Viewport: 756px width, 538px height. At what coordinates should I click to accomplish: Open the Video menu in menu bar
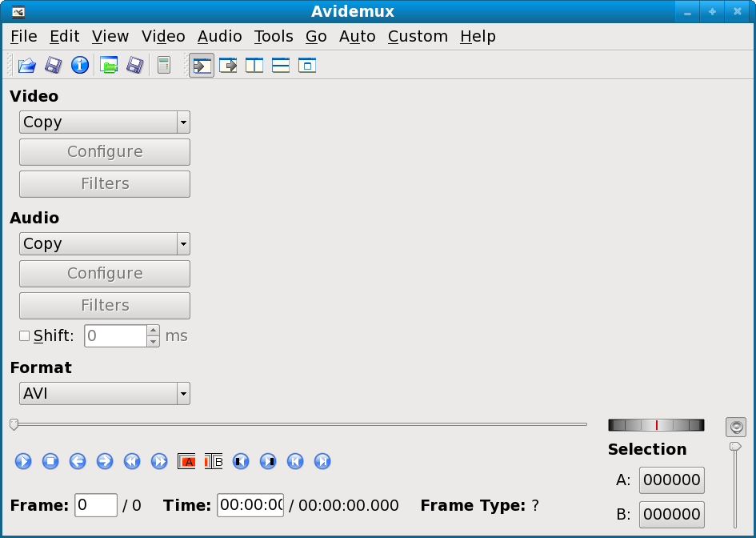coord(163,37)
